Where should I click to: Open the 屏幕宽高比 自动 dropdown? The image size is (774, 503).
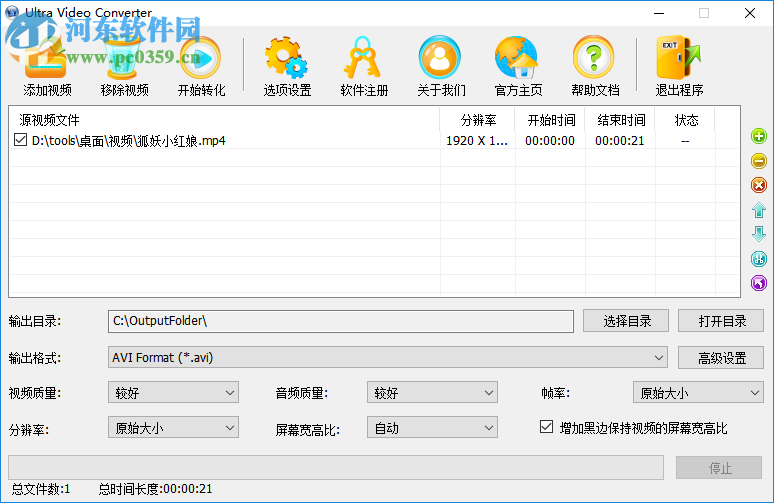432,427
